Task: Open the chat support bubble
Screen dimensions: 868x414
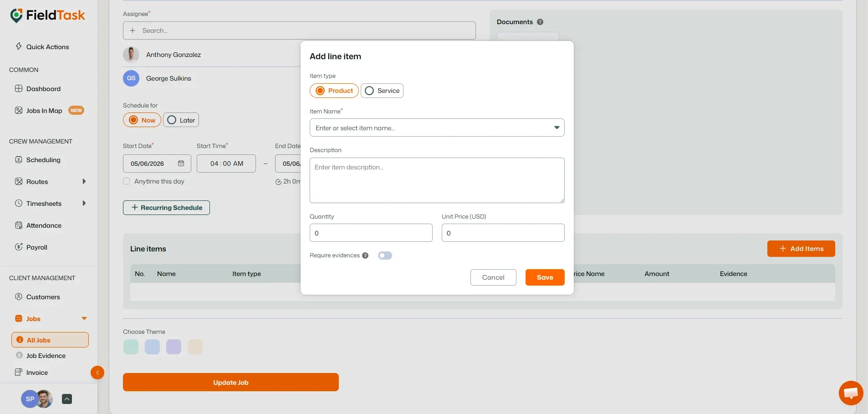Action: (851, 393)
